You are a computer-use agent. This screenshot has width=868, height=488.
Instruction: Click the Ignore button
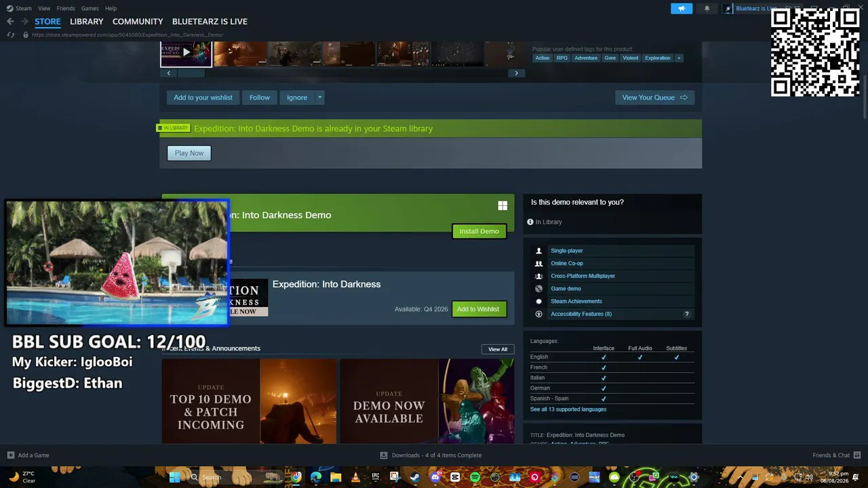coord(297,98)
